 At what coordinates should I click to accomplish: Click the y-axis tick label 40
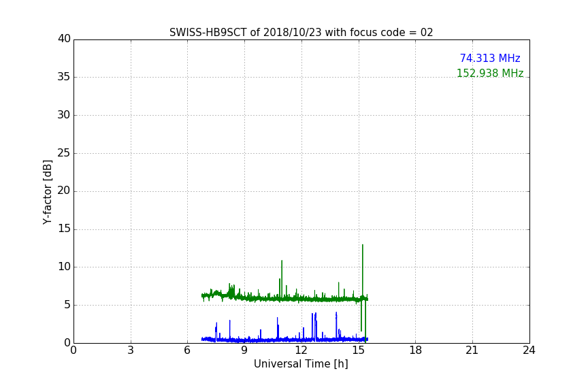(x=64, y=39)
